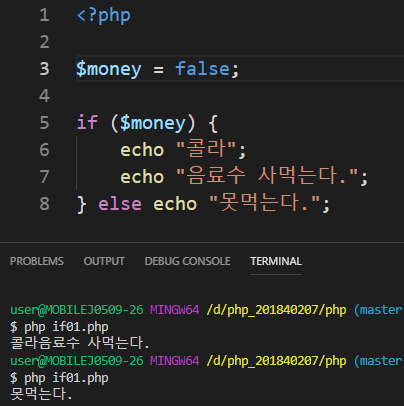The height and width of the screenshot is (406, 404).
Task: Click the $money condition inside the parentheses
Action: click(x=153, y=123)
